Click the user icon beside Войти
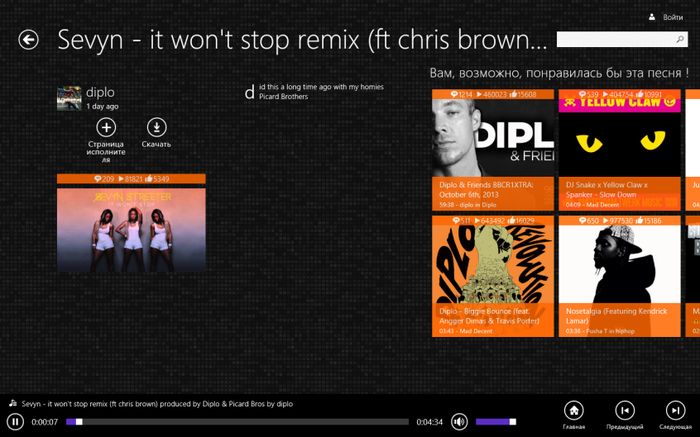The image size is (700, 437). coord(651,17)
